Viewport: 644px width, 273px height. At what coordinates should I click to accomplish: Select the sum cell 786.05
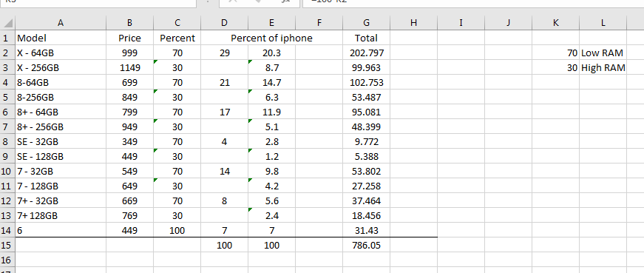366,246
